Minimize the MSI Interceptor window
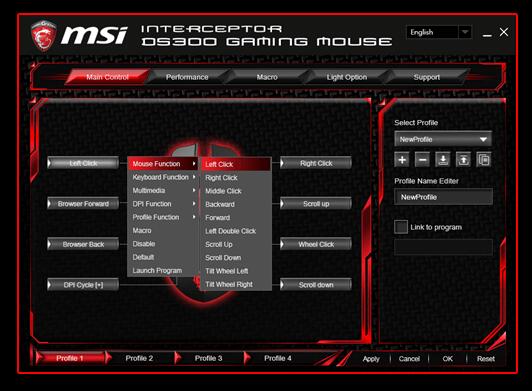532x391 pixels. pyautogui.click(x=487, y=34)
